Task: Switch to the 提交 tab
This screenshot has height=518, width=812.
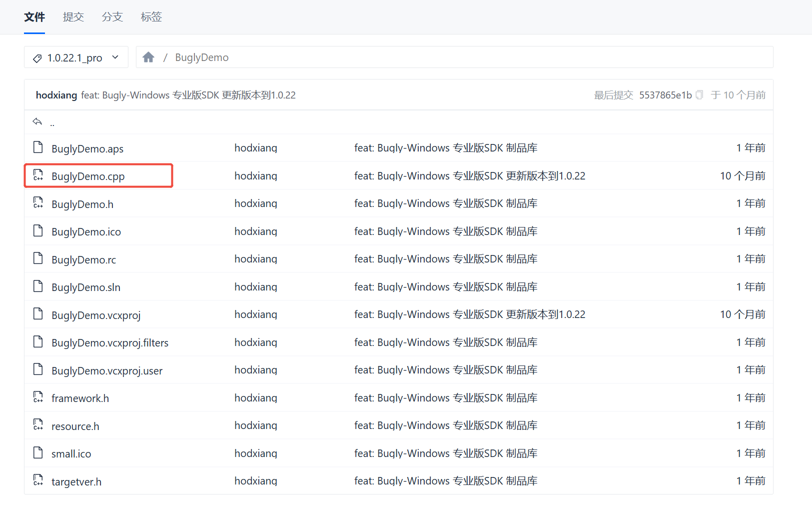Action: [x=73, y=17]
